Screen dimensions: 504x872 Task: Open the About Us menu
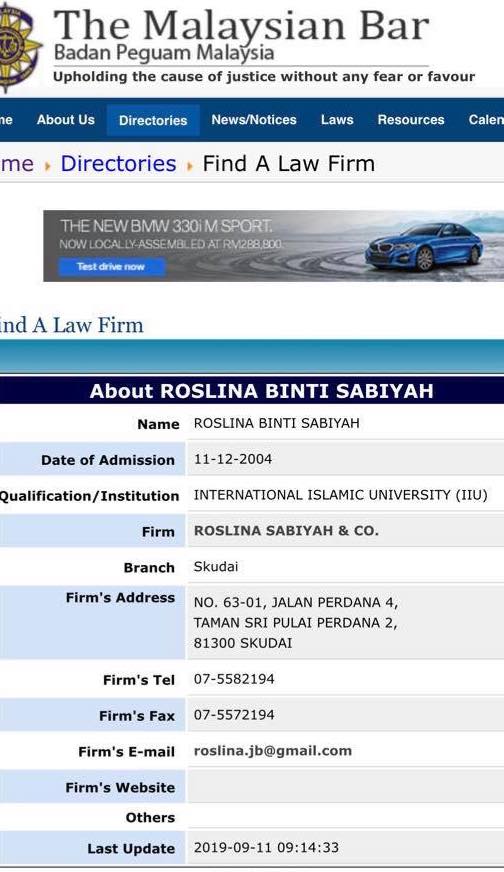[66, 120]
